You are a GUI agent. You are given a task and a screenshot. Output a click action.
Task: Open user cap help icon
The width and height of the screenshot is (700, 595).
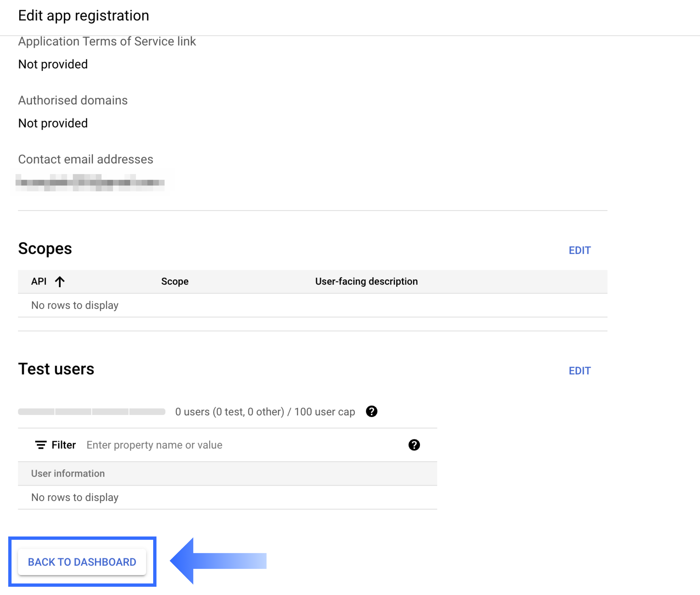click(371, 412)
